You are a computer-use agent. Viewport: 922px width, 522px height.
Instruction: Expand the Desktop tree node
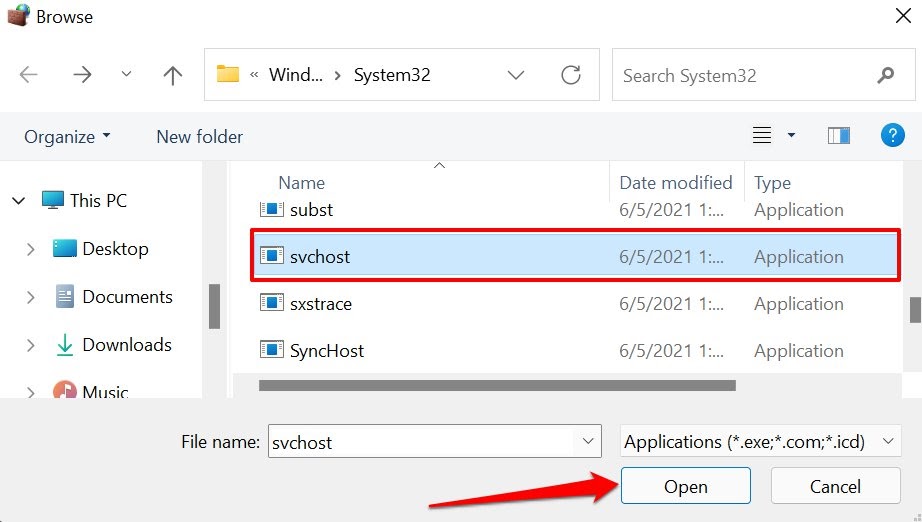pyautogui.click(x=31, y=249)
